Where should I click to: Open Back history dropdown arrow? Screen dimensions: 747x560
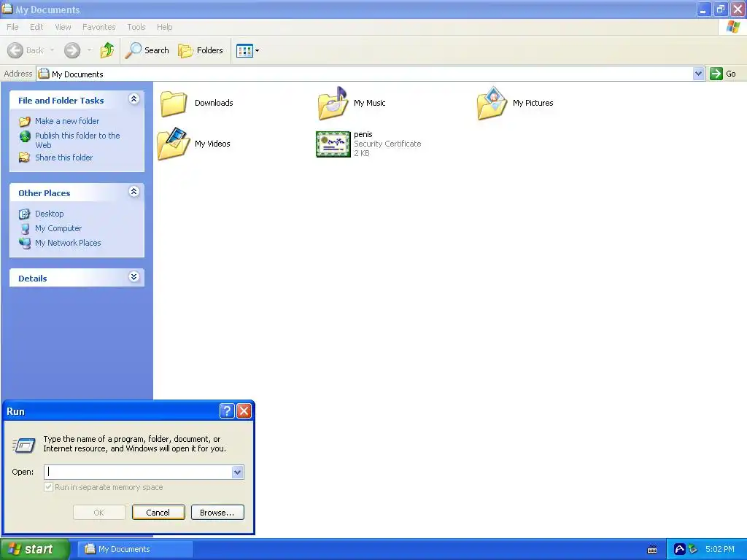click(52, 50)
